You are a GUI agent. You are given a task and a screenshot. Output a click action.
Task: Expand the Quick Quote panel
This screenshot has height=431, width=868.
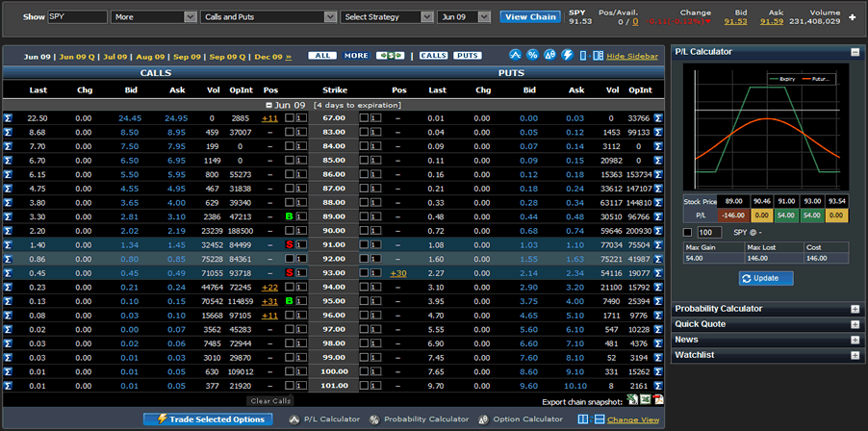click(855, 325)
